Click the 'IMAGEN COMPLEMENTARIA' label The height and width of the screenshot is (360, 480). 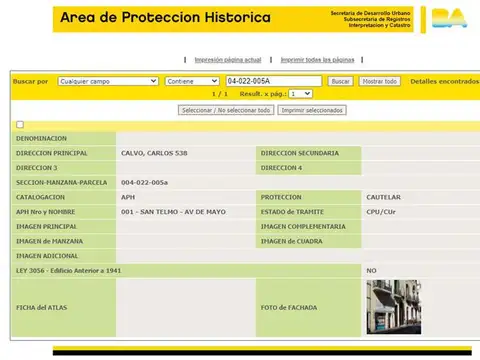pos(303,226)
